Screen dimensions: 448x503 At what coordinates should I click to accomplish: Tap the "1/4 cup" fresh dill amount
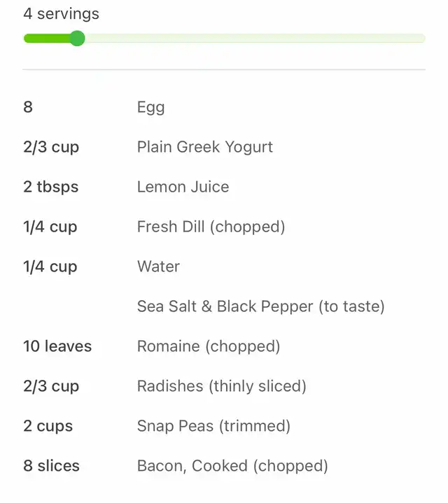pos(50,227)
